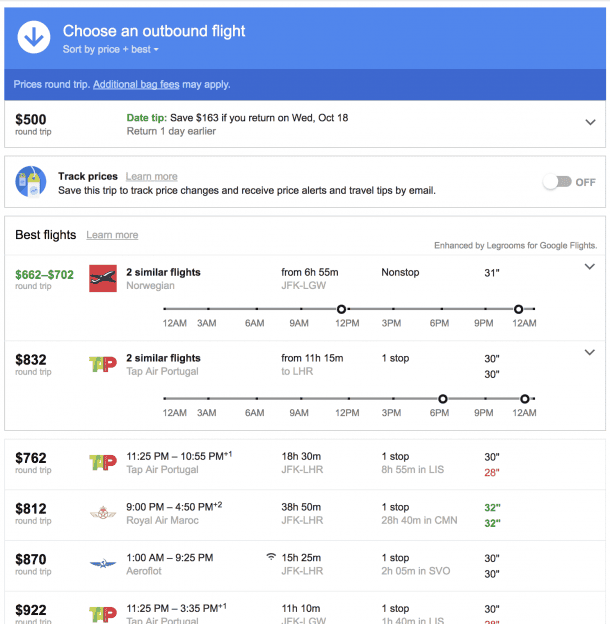Toggle the Track prices switch on
This screenshot has height=624, width=610.
[x=557, y=182]
